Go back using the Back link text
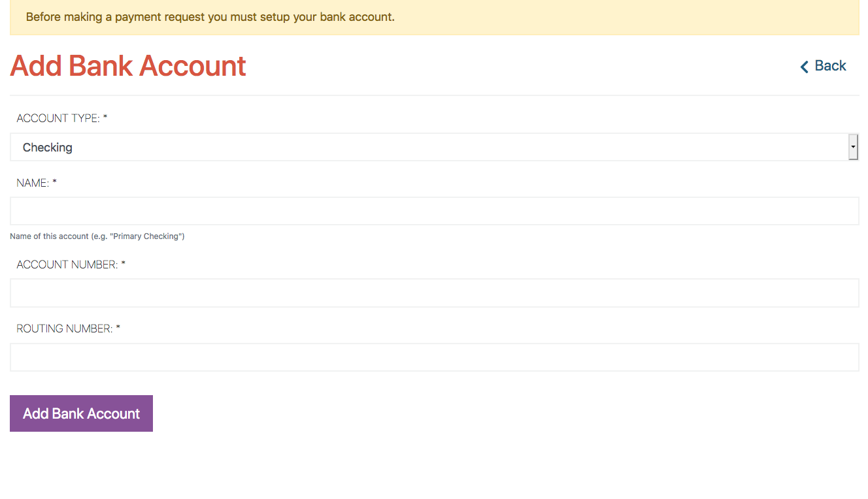Viewport: 868px width, 499px height. [830, 66]
